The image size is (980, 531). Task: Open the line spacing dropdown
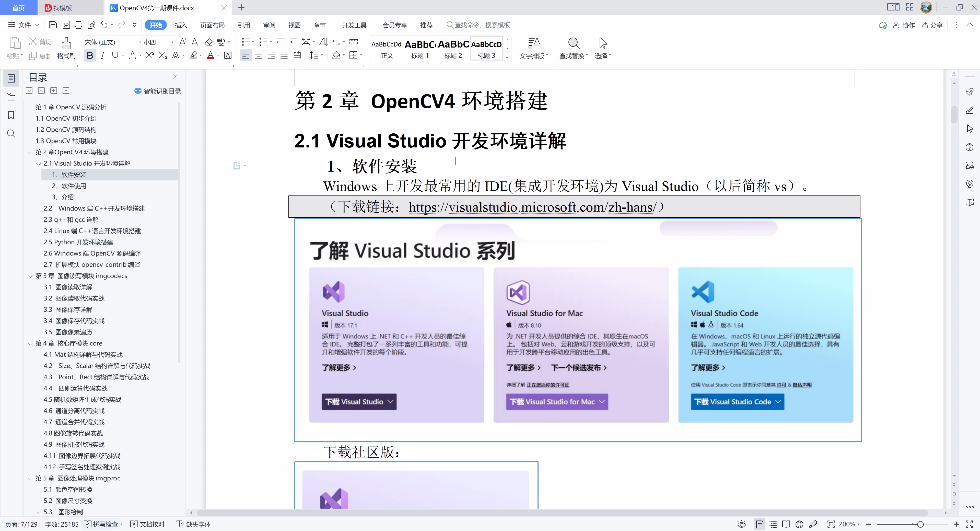tap(316, 55)
